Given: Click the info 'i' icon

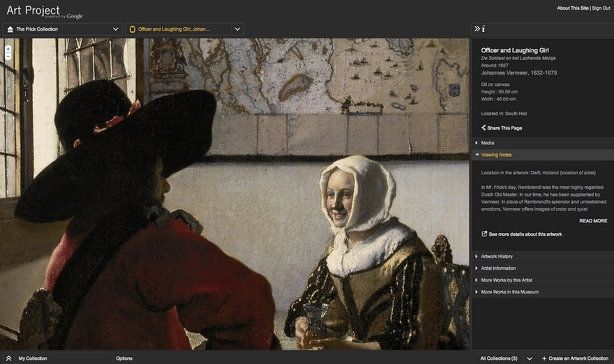Looking at the screenshot, I should click(x=484, y=29).
